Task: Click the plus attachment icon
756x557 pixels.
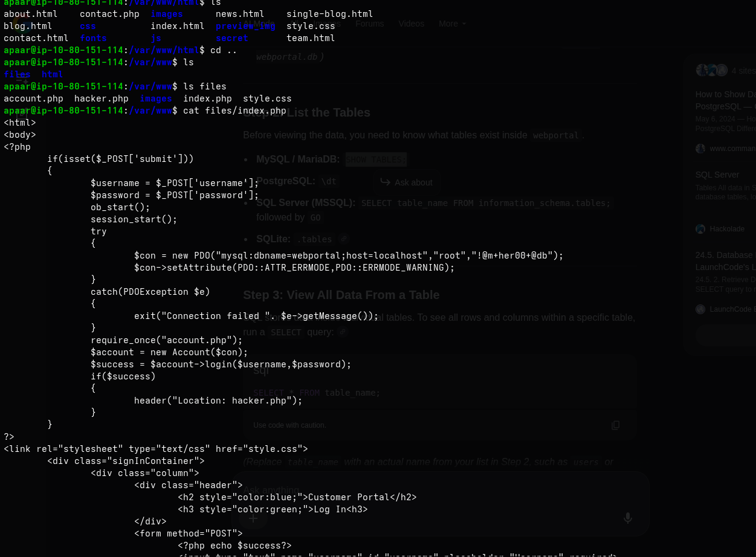Action: (x=253, y=518)
